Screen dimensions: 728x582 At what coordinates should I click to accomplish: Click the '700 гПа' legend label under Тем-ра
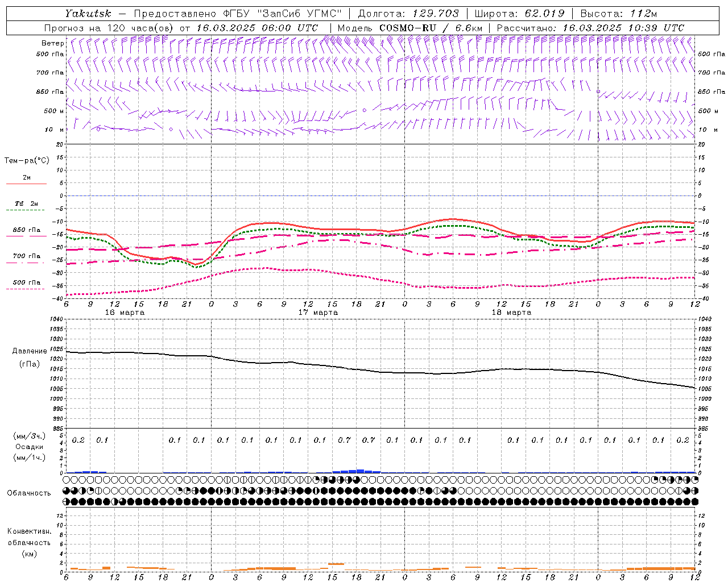[27, 256]
